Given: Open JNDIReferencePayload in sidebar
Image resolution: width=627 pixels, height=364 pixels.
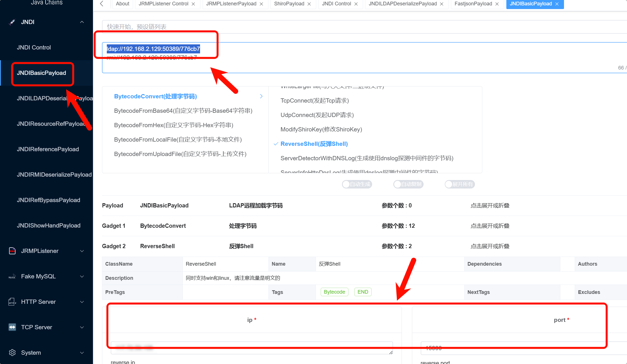Looking at the screenshot, I should 48,149.
